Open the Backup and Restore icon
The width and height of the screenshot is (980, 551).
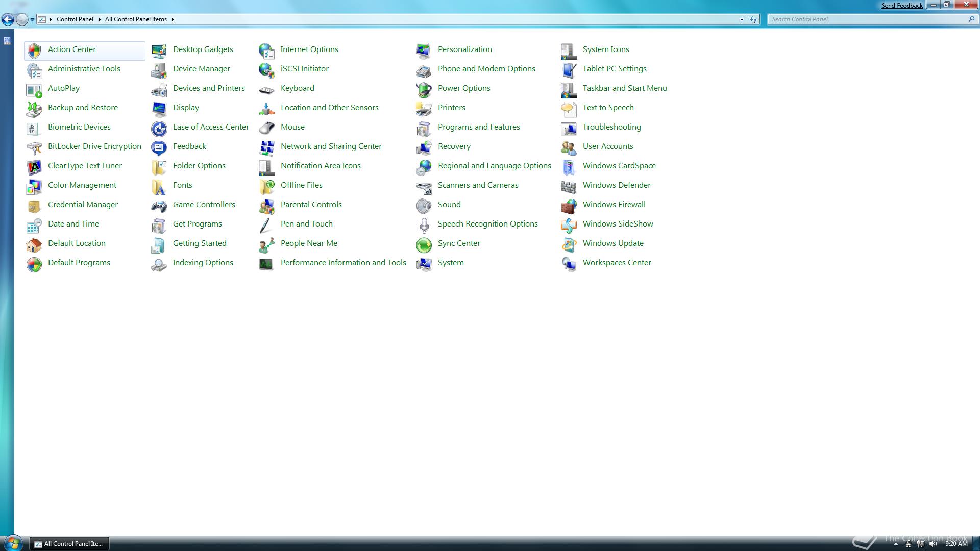(x=34, y=109)
